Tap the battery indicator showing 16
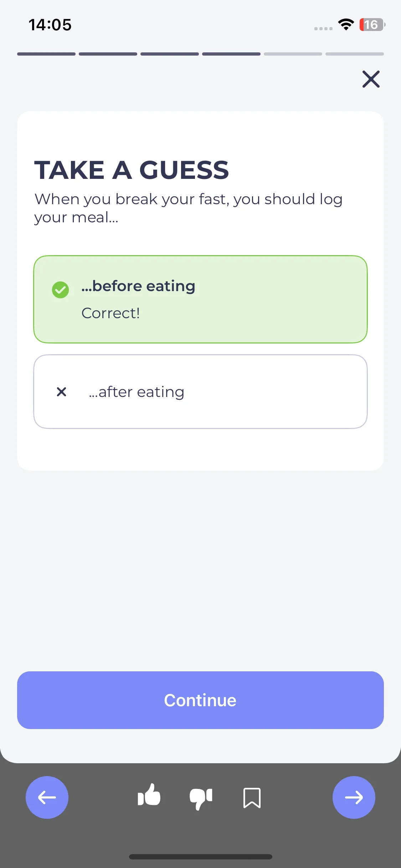The image size is (401, 868). tap(372, 25)
